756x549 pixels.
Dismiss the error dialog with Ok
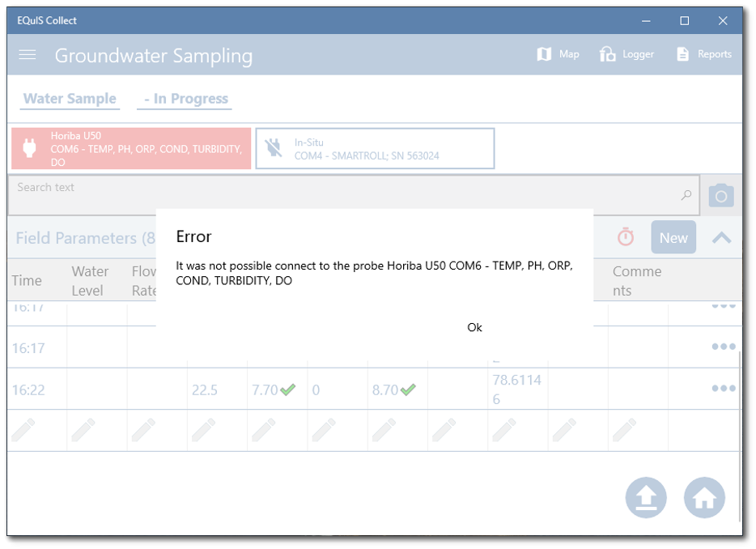click(474, 328)
